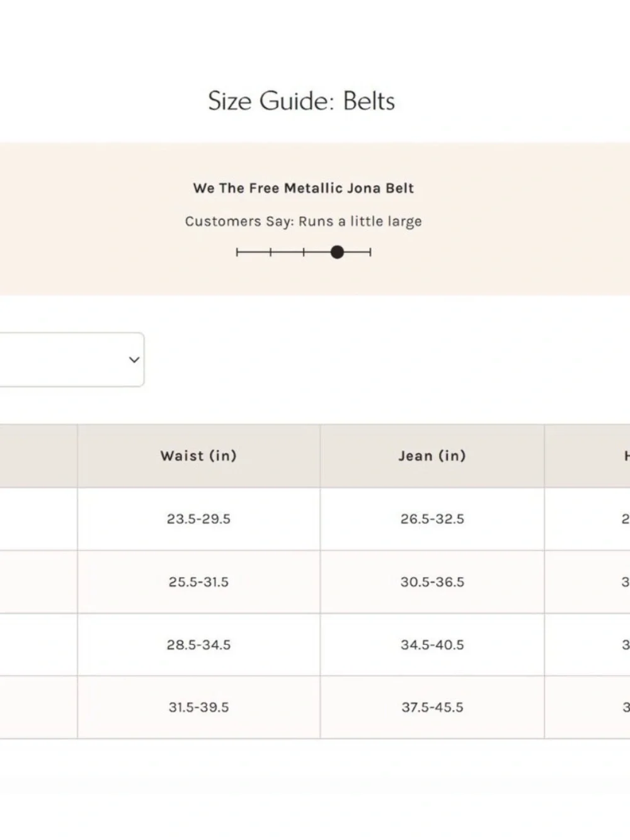Image resolution: width=630 pixels, height=840 pixels.
Task: Select waist value 31.5-39.5
Action: 198,707
